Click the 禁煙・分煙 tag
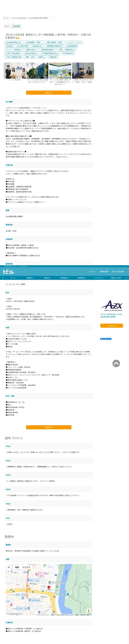 (x=30, y=57)
